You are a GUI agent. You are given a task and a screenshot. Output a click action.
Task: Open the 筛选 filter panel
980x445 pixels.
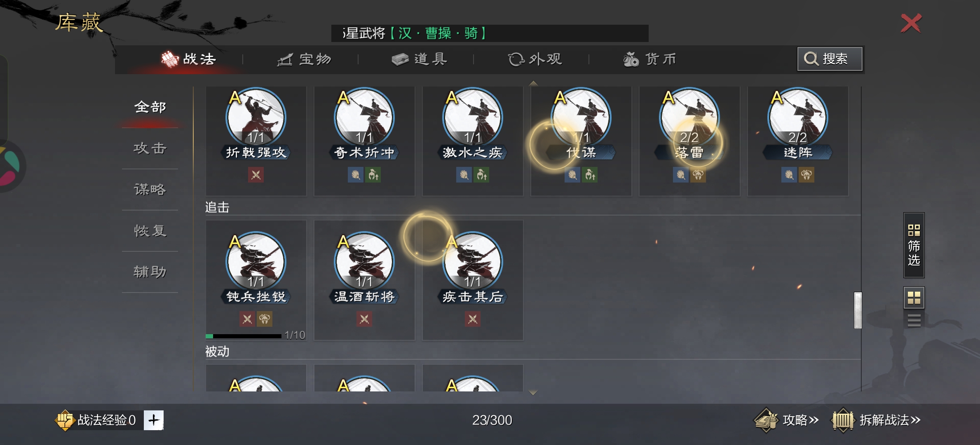pyautogui.click(x=914, y=245)
